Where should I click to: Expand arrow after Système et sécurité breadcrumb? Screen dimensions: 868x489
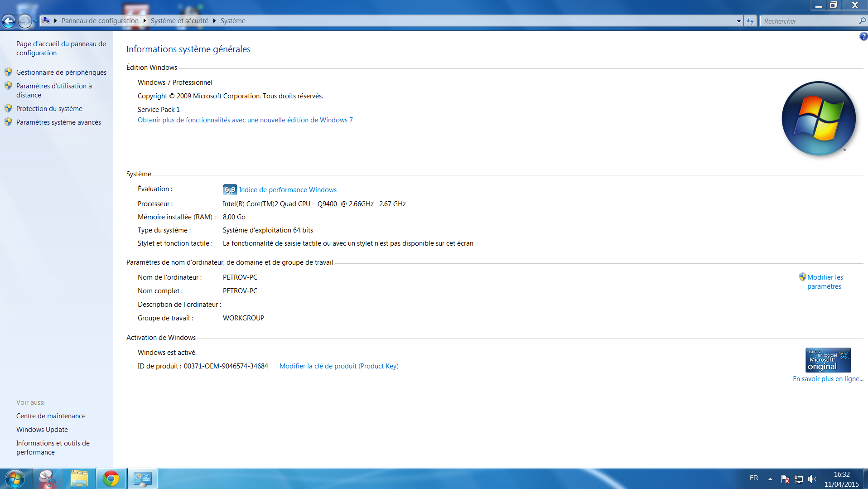pos(214,21)
